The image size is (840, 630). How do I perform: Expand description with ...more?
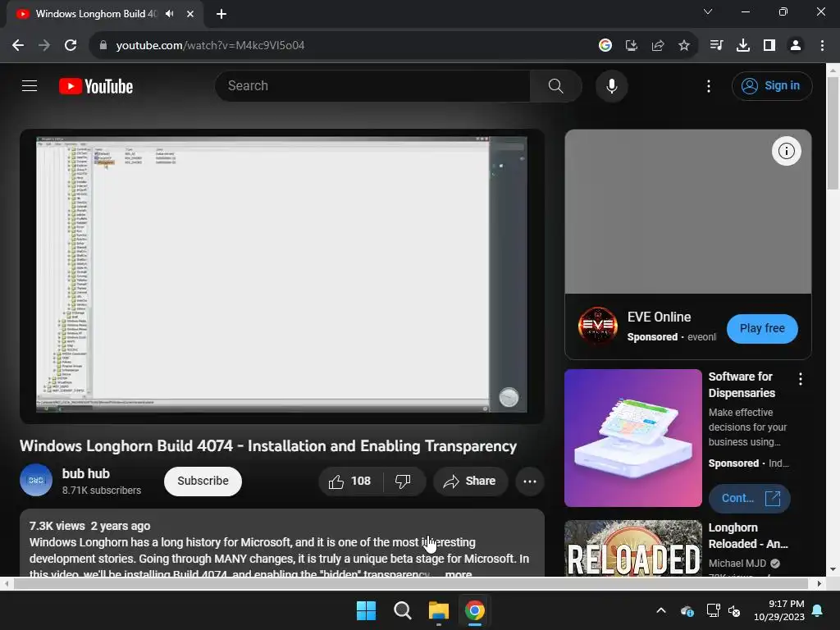[459, 573]
